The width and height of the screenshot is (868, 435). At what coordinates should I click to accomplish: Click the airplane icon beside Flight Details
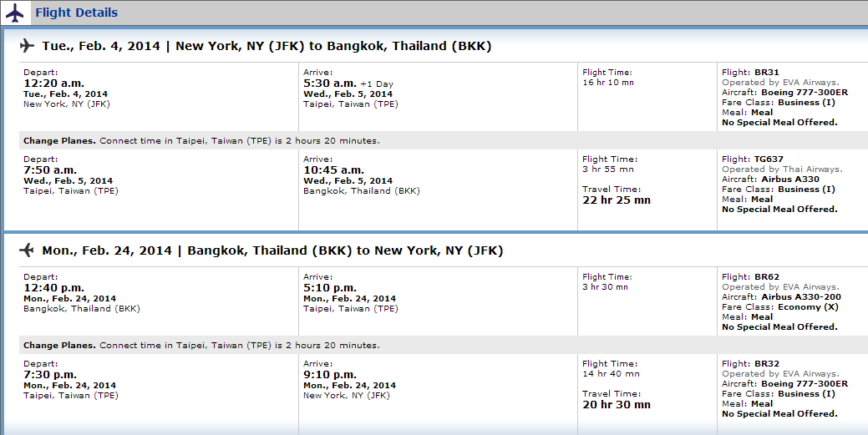pos(15,13)
